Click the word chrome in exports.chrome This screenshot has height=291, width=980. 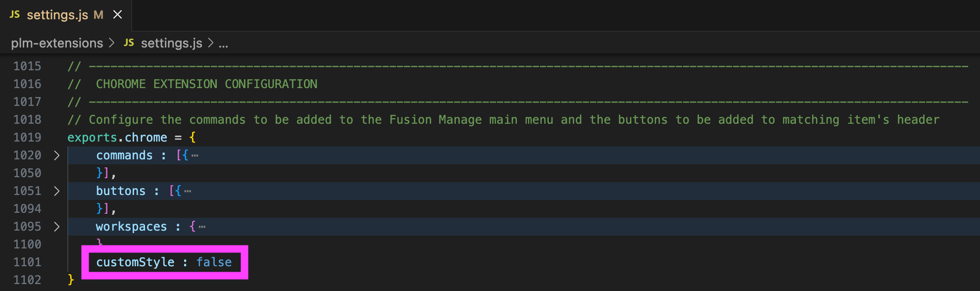coord(146,138)
